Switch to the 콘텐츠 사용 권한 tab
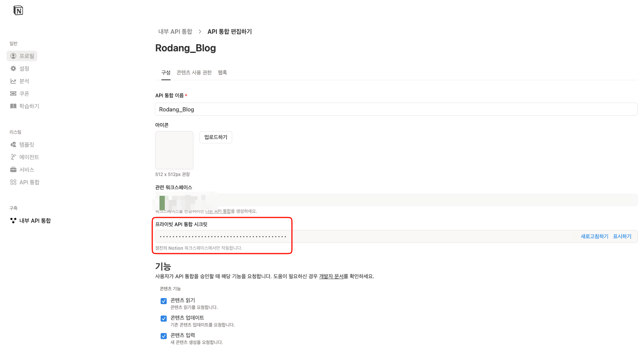644x349 pixels. pos(194,73)
